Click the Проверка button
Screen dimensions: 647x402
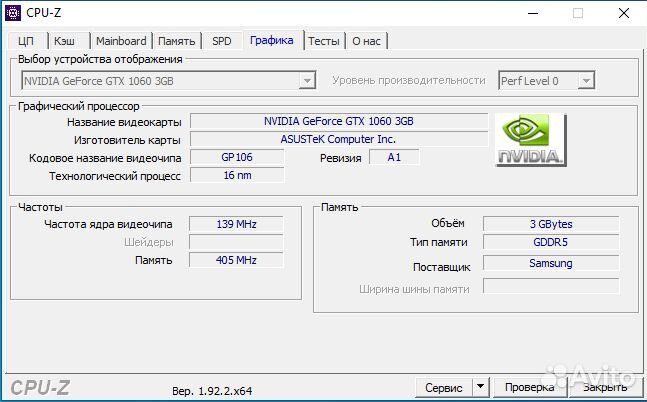click(529, 387)
